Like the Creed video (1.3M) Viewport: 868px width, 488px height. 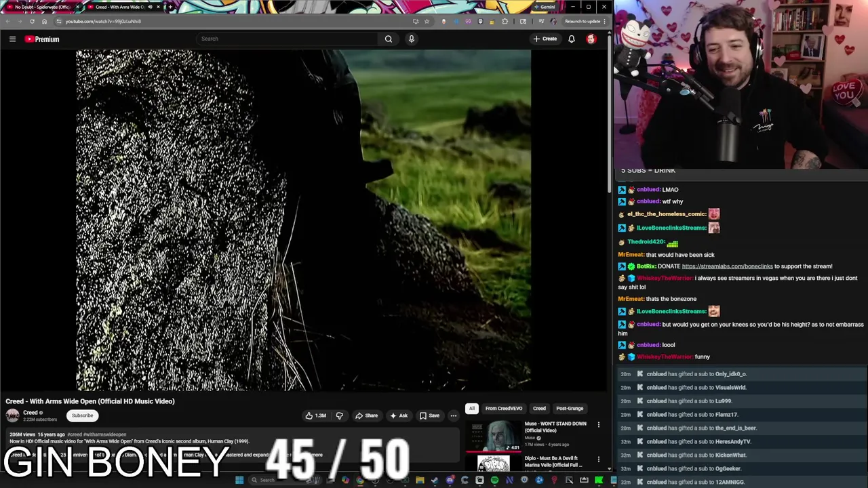[316, 415]
